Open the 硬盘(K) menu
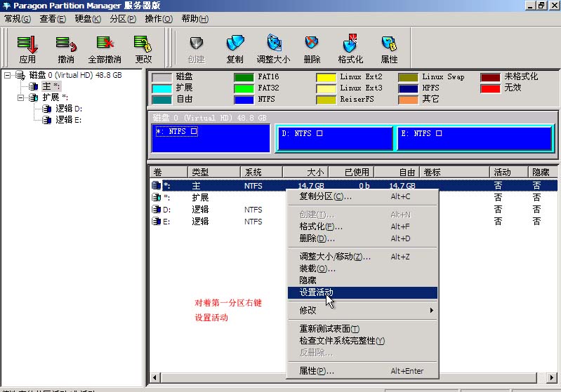The image size is (561, 392). pos(88,18)
